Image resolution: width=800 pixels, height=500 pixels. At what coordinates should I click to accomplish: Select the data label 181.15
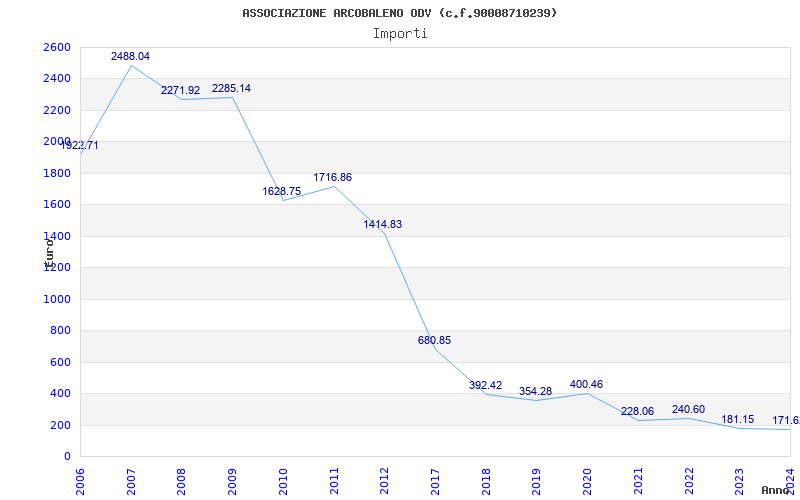(737, 419)
